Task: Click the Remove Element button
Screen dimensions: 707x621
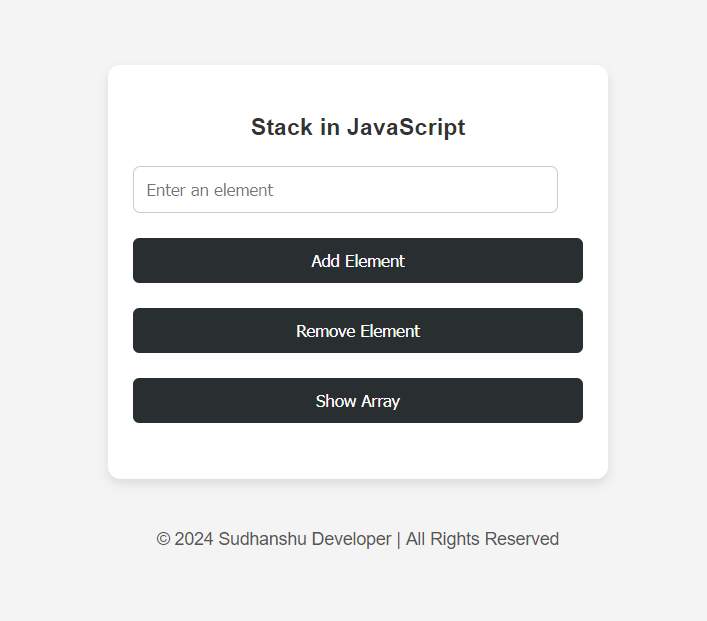Action: pos(358,331)
